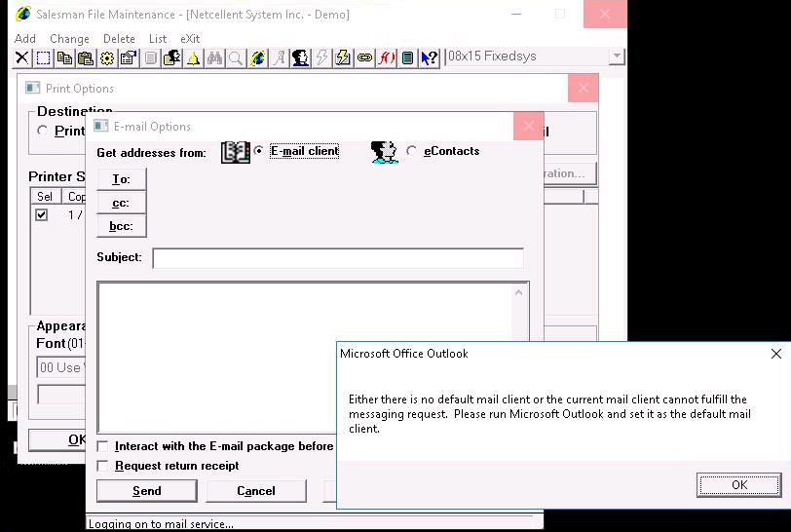Click the message body scrollbar up arrow

pyautogui.click(x=518, y=292)
